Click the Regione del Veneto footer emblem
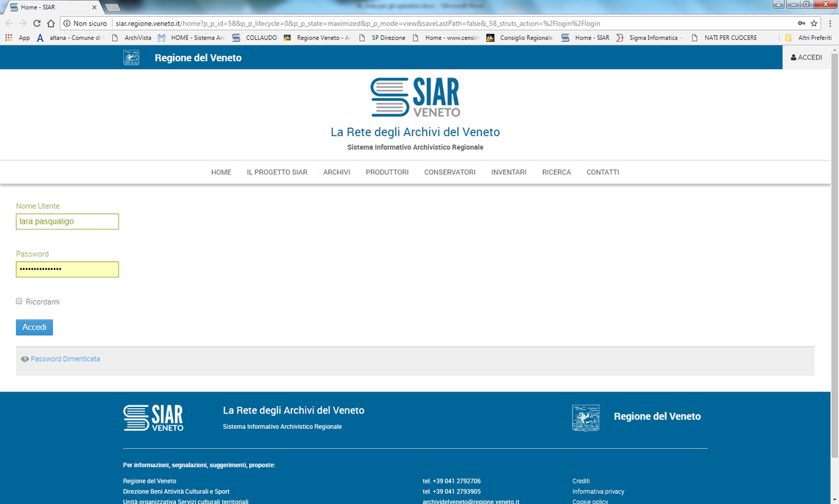 pos(585,417)
